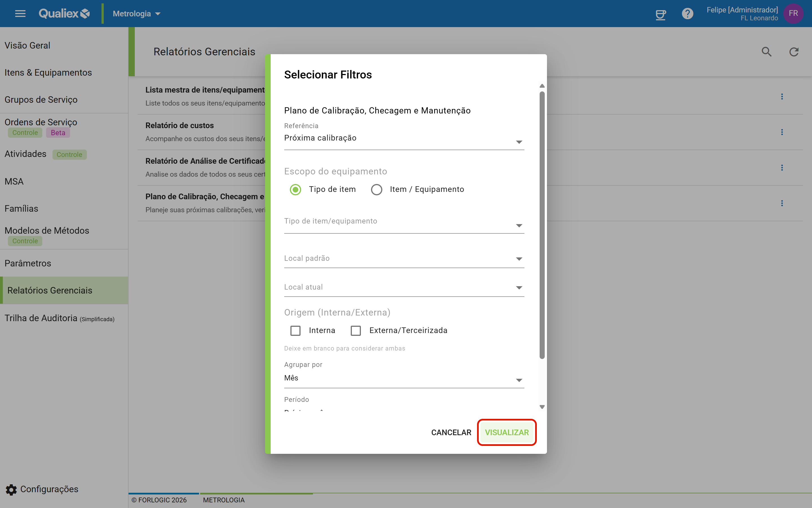Viewport: 812px width, 508px height.
Task: Click the dialog scrollbar up arrow
Action: tap(542, 86)
